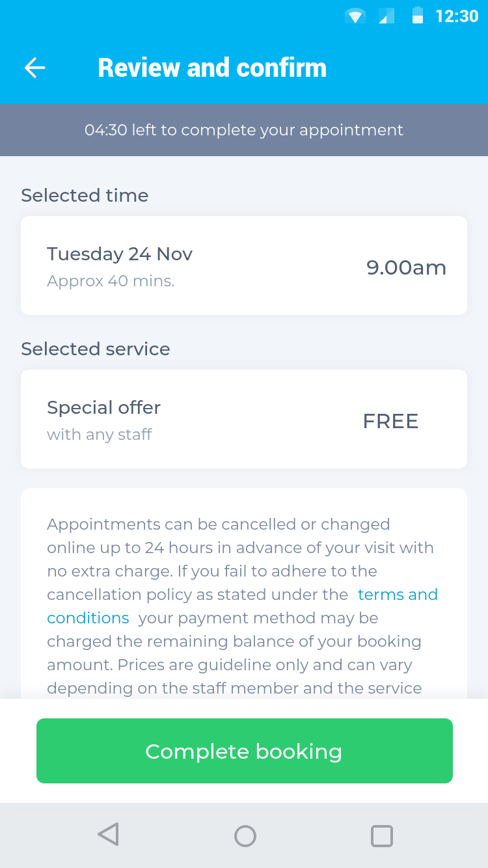488x868 pixels.
Task: Select the Special offer service card
Action: [244, 419]
